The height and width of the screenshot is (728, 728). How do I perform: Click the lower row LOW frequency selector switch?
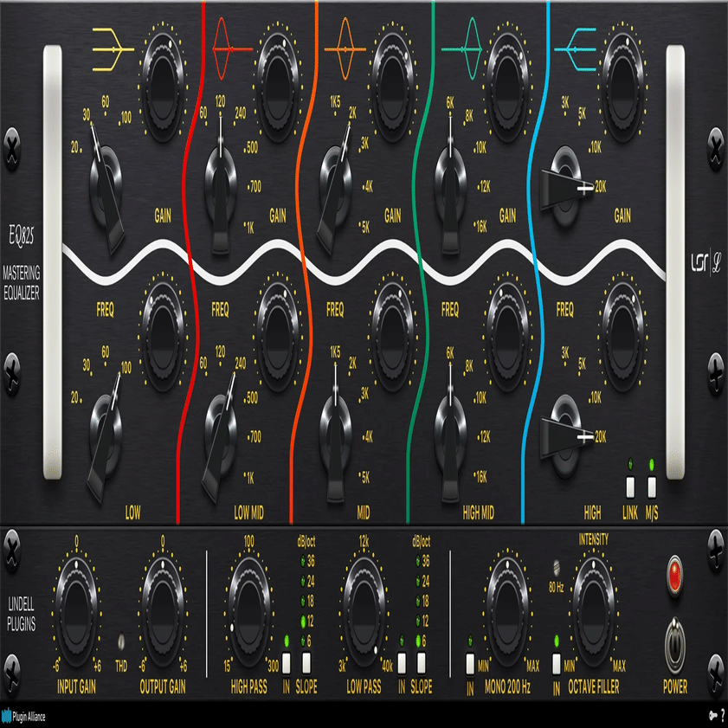(106, 437)
